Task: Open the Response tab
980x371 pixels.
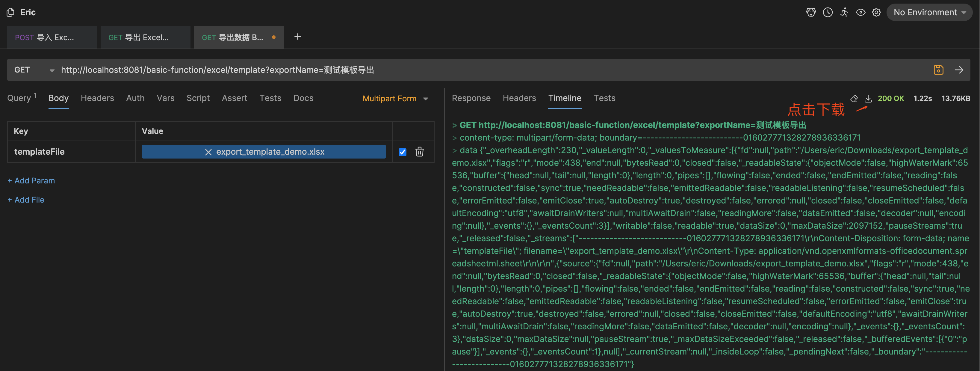Action: click(471, 98)
